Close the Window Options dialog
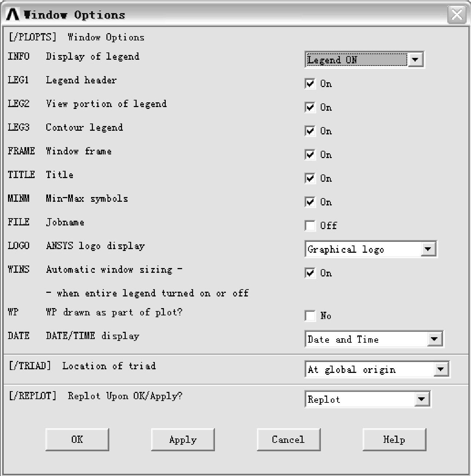This screenshot has width=471, height=476. (457, 15)
